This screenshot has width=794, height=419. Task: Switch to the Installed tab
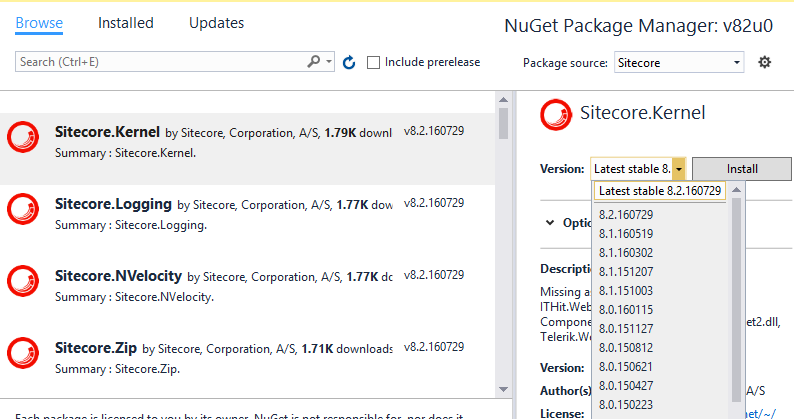tap(126, 23)
